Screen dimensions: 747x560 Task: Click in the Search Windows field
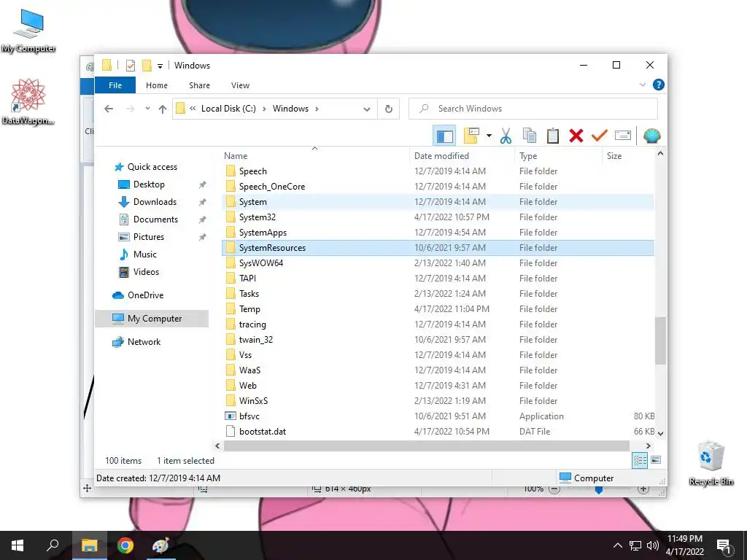pyautogui.click(x=533, y=109)
